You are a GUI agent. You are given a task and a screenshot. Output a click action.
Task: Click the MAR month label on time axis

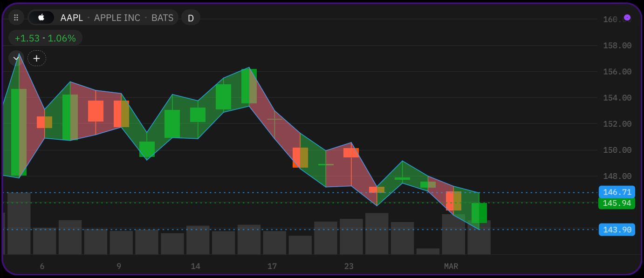[451, 266]
